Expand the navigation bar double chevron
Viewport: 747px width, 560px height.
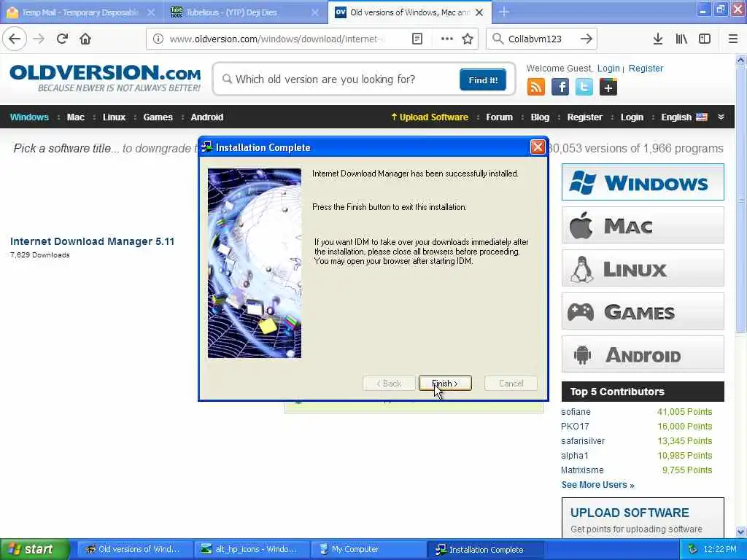point(721,117)
